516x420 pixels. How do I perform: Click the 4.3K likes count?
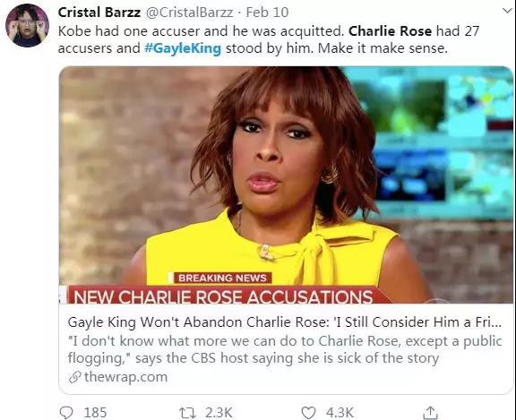click(340, 413)
